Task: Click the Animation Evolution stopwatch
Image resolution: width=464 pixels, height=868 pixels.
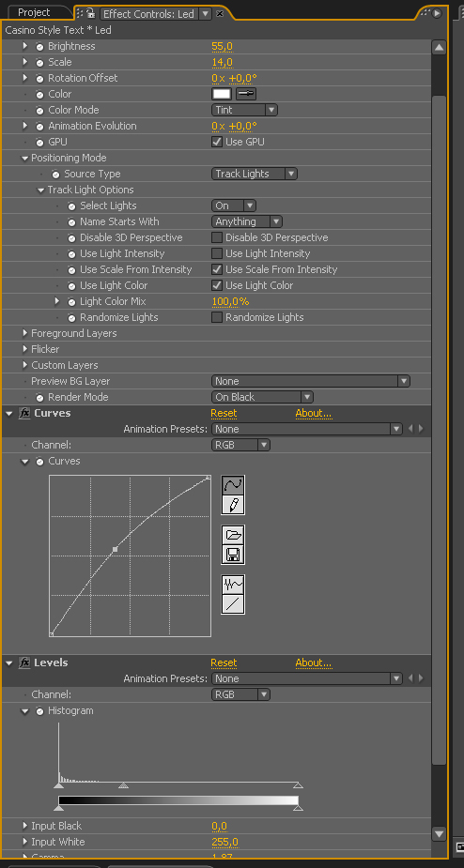Action: tap(39, 127)
